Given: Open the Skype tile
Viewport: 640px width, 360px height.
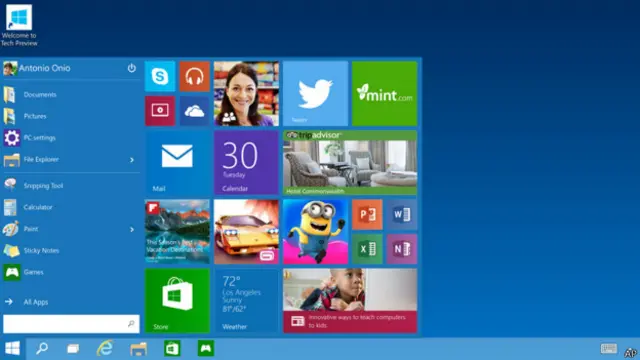Looking at the screenshot, I should click(160, 76).
